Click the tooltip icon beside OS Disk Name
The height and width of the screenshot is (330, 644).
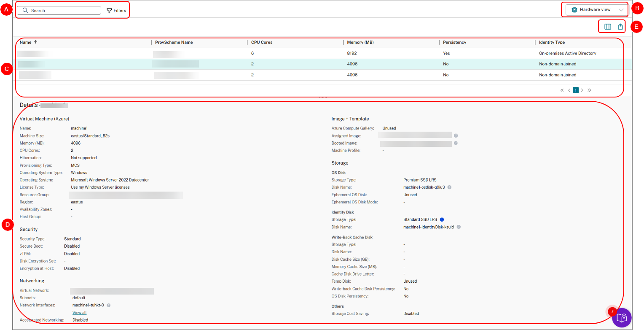449,187
